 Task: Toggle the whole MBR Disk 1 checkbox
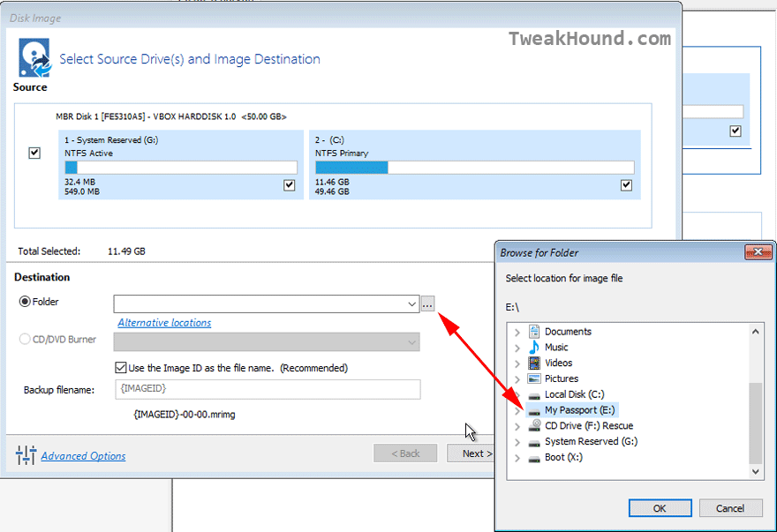click(34, 153)
